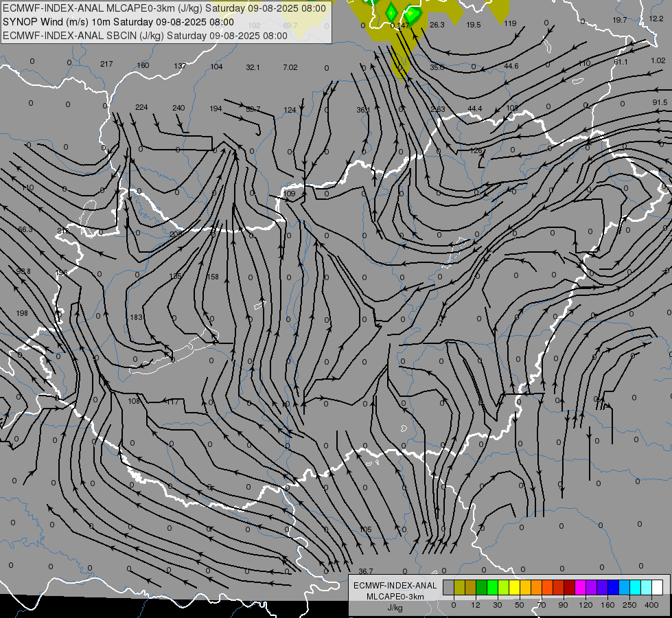The image size is (672, 618).
Task: Click the 'ECMWF-INDEX-ANAL SBCIN' header line
Action: [x=145, y=36]
